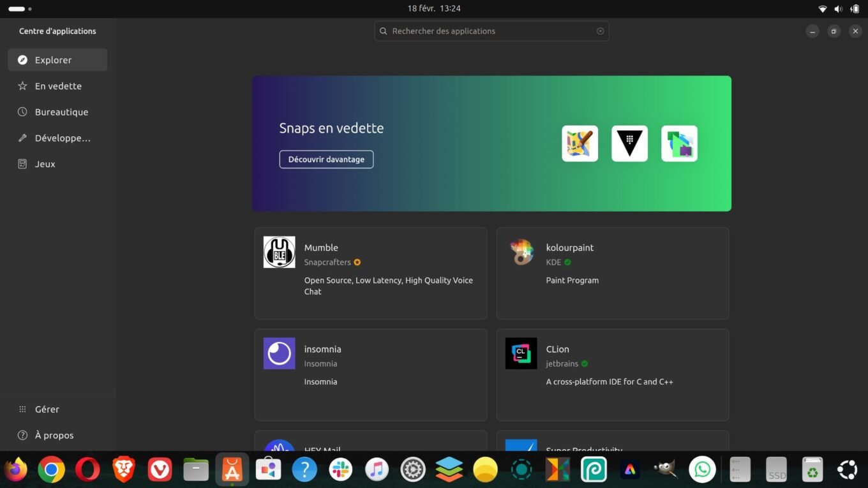Open the Files manager dock icon
The image size is (868, 488).
click(x=196, y=470)
